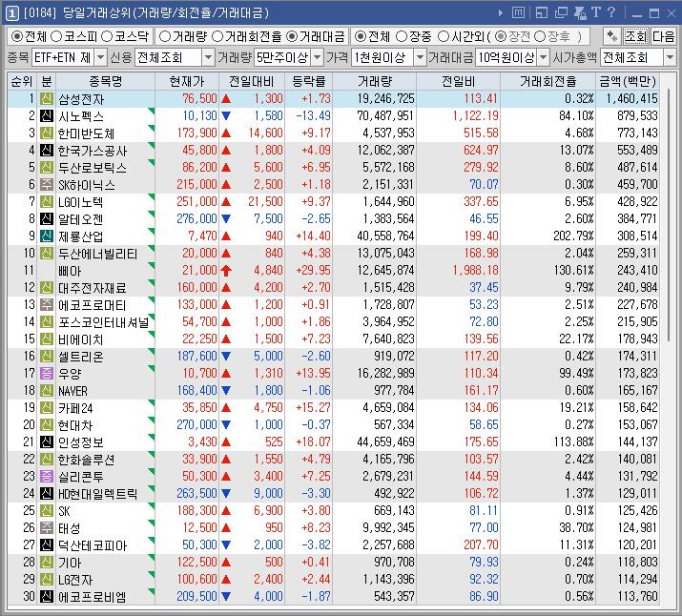
Task: Click the duplicate window icon in the title bar
Action: (x=561, y=13)
